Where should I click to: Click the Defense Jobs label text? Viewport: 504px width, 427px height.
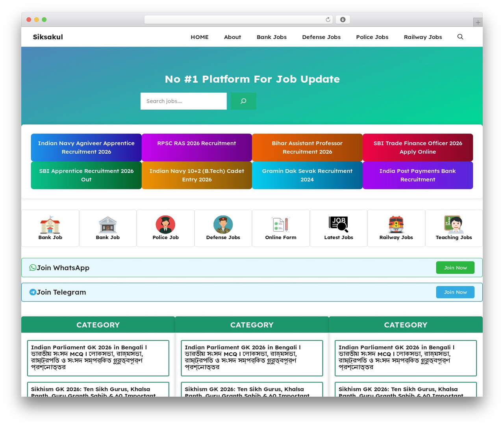[x=223, y=238]
